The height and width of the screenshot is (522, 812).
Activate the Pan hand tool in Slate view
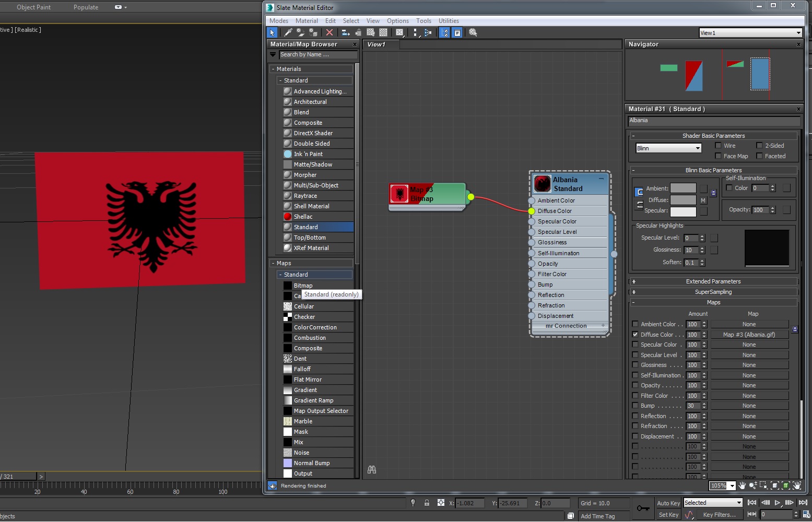(742, 485)
